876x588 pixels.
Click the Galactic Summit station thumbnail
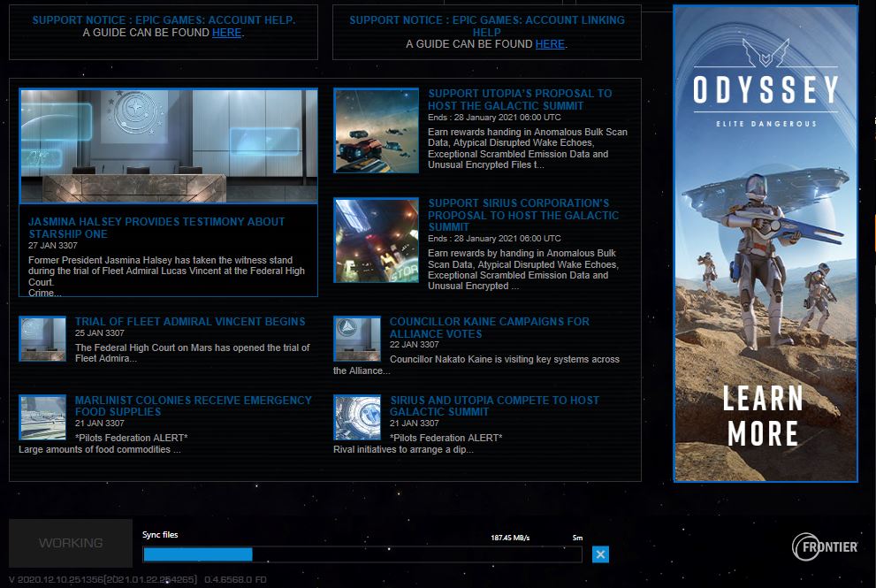pyautogui.click(x=357, y=417)
